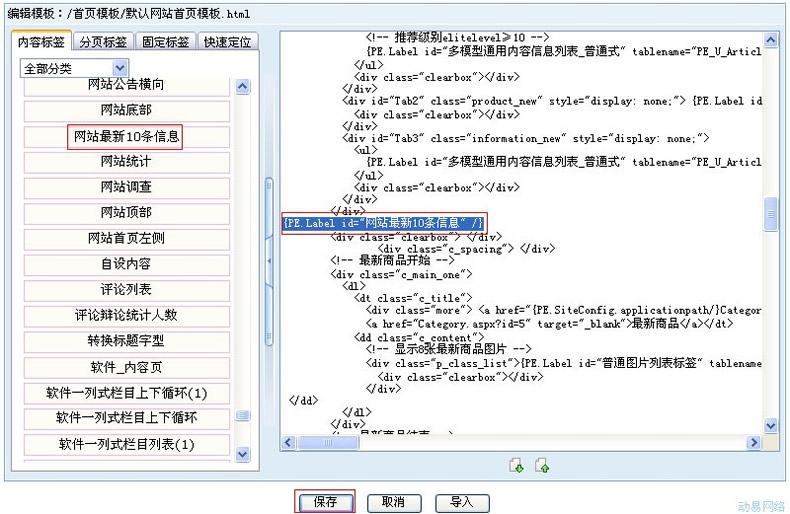Click the div class="c_spacing" code line
This screenshot has height=514, width=790.
point(467,248)
